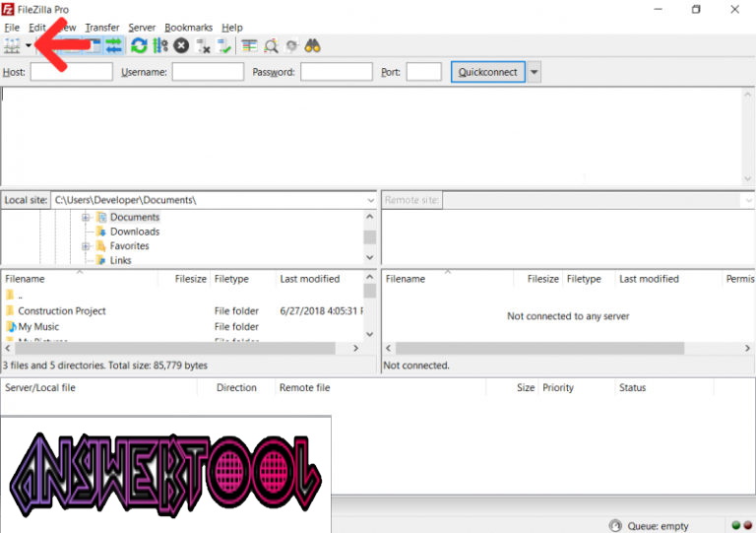Viewport: 756px width, 533px height.
Task: Click the remote Filename column header
Action: [406, 279]
